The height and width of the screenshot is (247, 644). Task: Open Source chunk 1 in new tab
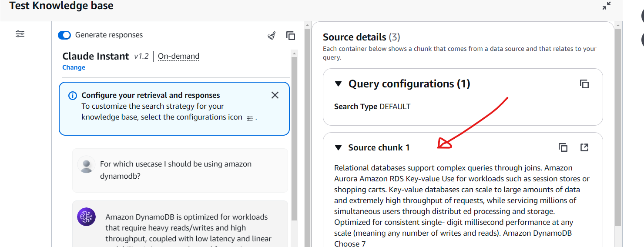point(584,147)
